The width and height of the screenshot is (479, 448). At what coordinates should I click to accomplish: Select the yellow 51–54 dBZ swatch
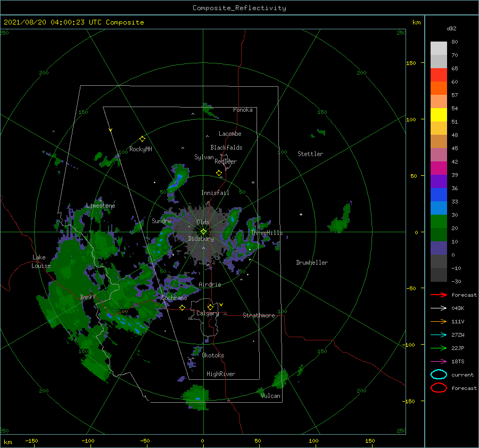point(439,115)
